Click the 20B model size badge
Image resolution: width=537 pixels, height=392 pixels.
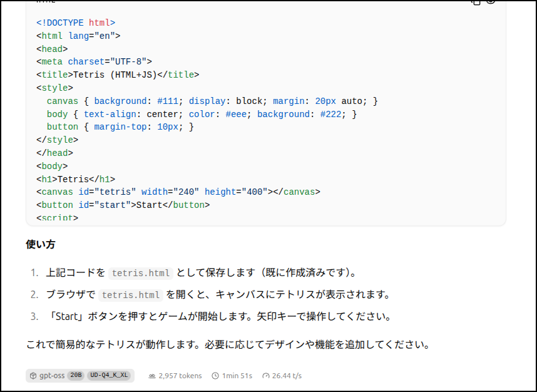click(76, 376)
